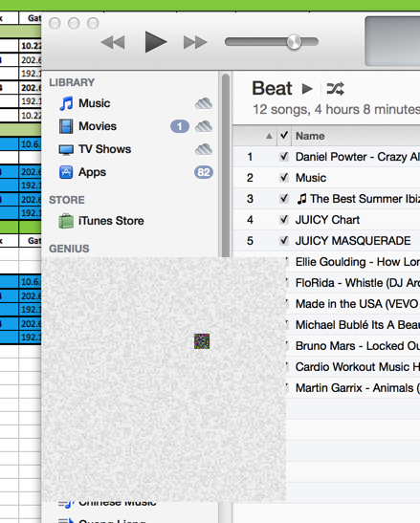Select Michael Bublé Its A Beautiful track
420x523 pixels.
[x=358, y=325]
